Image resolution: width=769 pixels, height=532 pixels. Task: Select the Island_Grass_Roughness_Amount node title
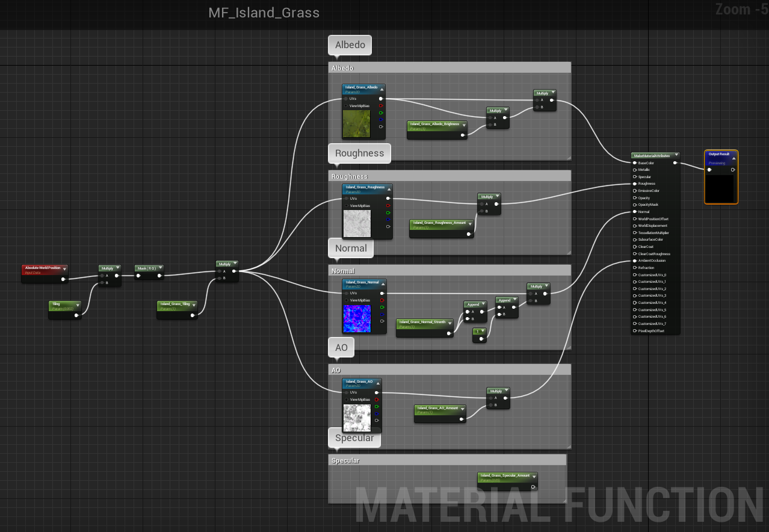(x=440, y=223)
